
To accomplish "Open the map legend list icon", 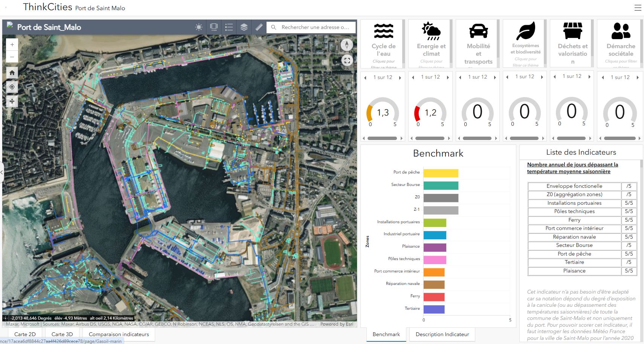I will (x=228, y=27).
